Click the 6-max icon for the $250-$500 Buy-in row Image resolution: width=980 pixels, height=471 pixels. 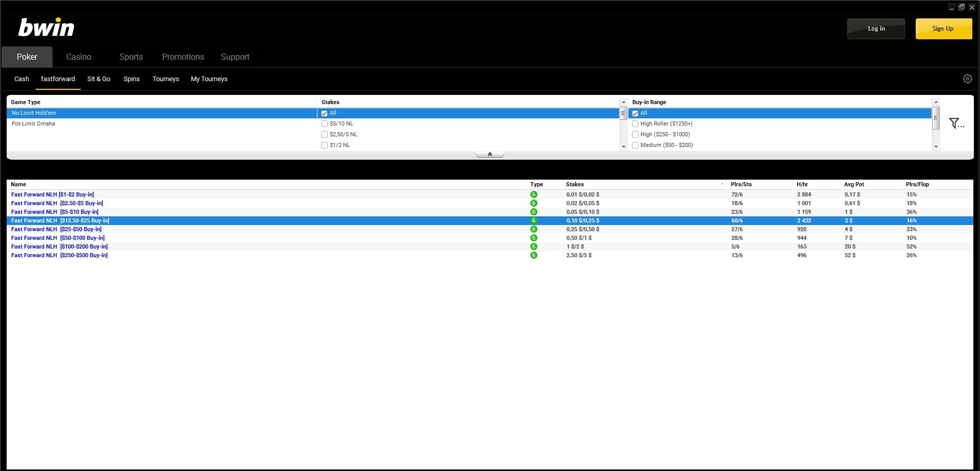[533, 255]
